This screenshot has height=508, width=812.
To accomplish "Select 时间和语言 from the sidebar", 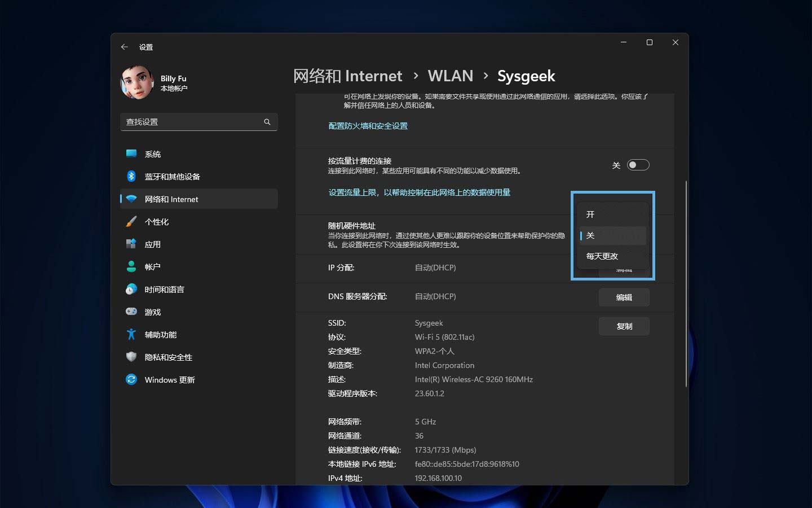I will click(164, 289).
